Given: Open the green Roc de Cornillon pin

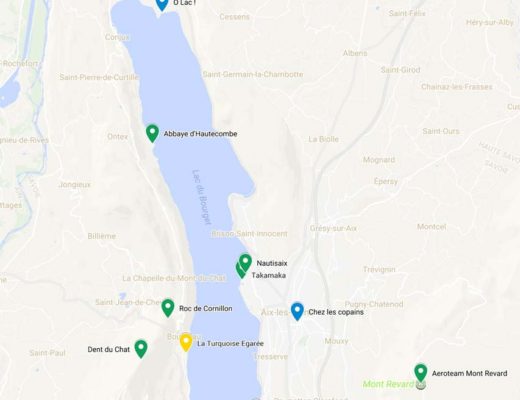Looking at the screenshot, I should (168, 308).
